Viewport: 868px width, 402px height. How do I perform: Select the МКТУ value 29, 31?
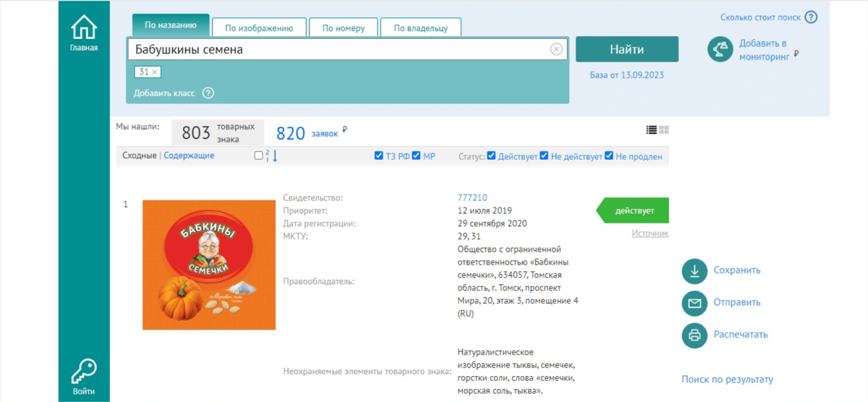click(469, 236)
